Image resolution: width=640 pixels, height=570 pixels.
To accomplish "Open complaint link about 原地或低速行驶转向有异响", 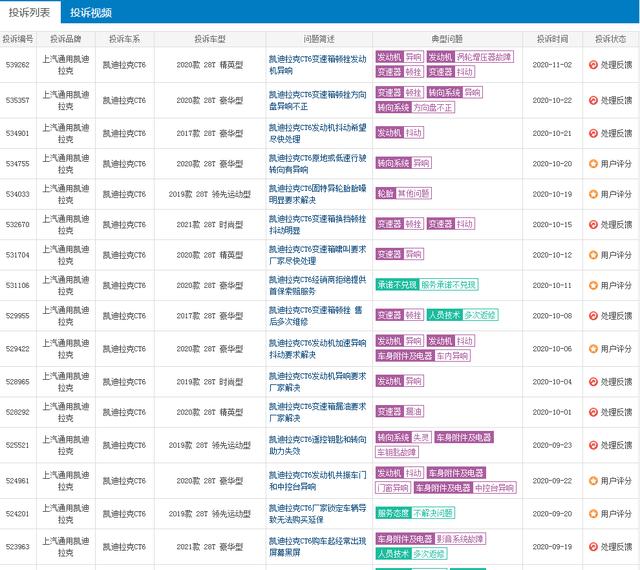I will pos(318,164).
